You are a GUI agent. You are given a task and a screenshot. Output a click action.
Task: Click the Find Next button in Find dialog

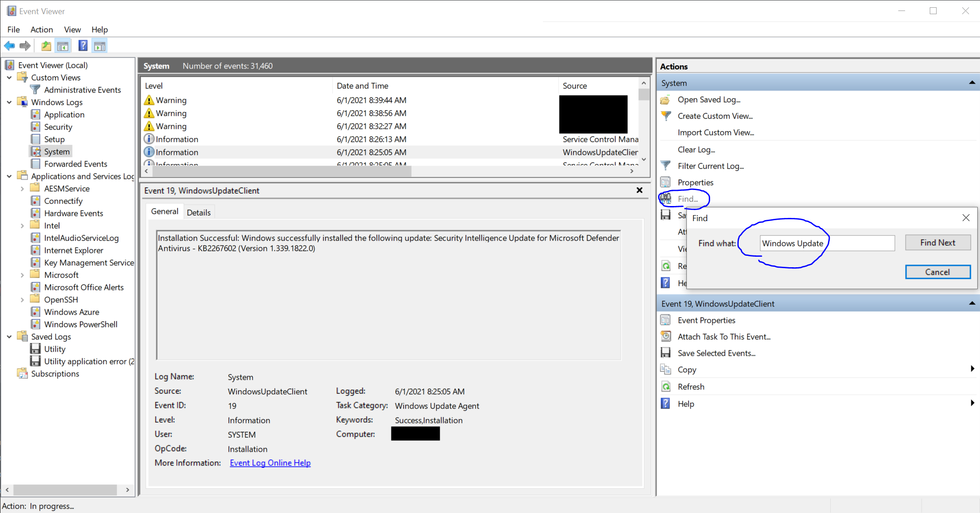[938, 243]
